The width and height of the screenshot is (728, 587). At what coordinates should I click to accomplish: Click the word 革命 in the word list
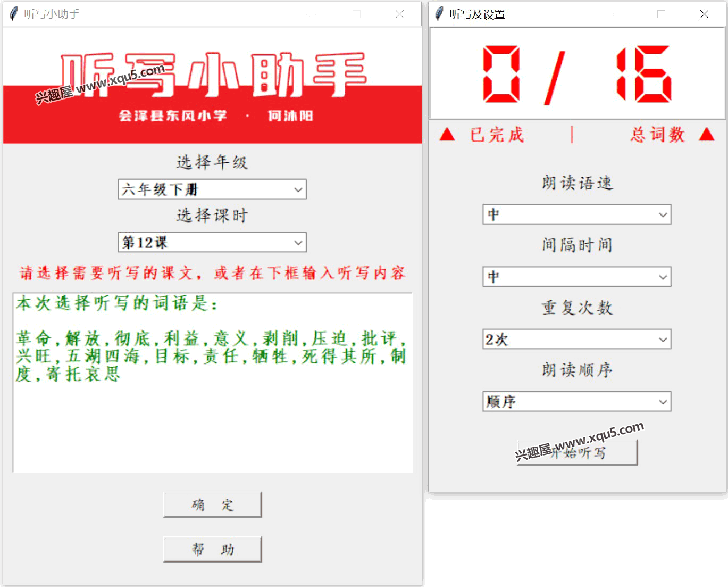click(x=33, y=338)
